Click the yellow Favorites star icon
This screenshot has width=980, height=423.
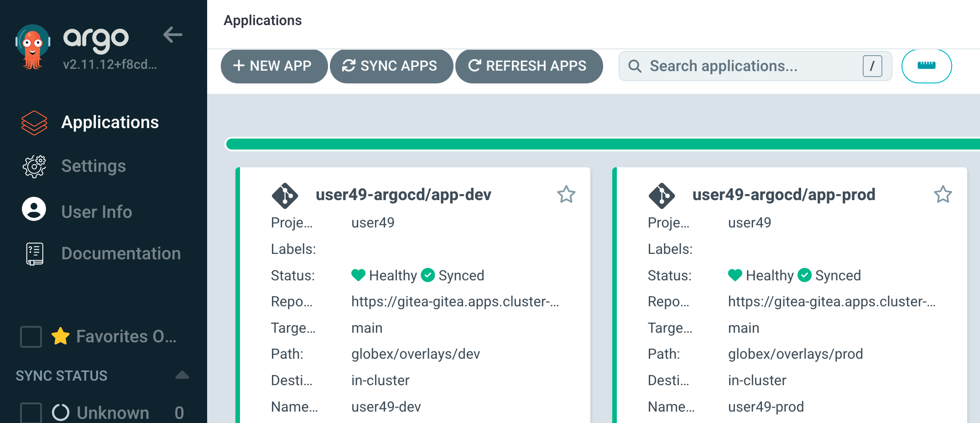coord(61,336)
